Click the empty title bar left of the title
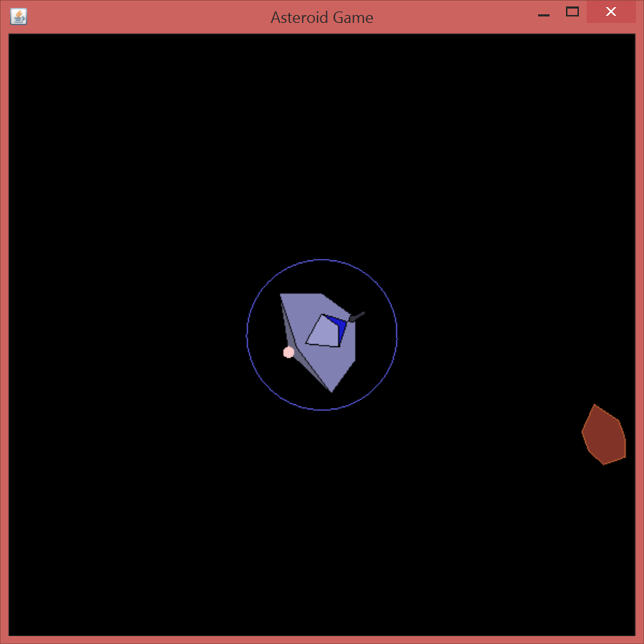 tap(143, 17)
